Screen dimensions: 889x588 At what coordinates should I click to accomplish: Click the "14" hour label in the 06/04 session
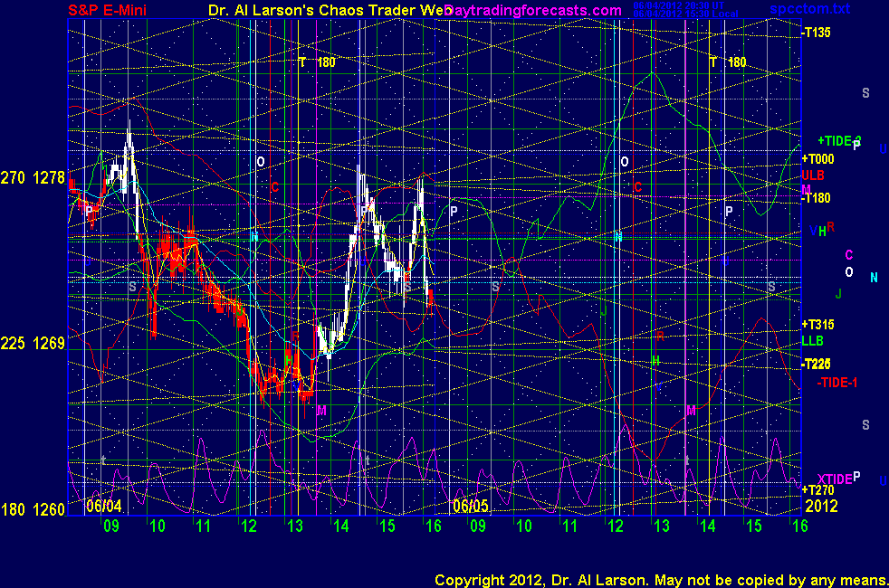point(340,526)
